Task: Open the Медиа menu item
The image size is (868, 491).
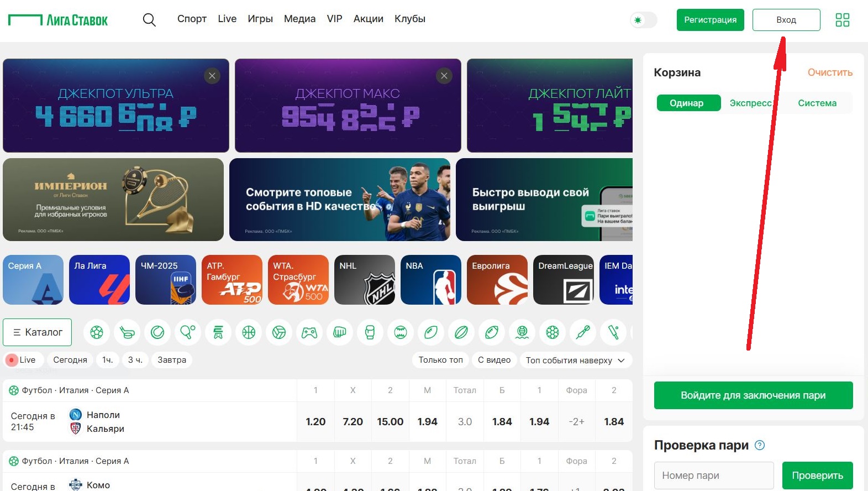Action: (x=299, y=19)
